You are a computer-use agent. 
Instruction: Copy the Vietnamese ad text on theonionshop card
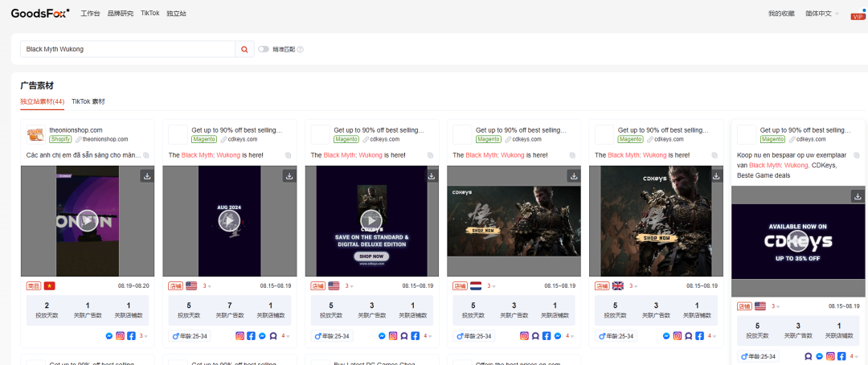click(146, 156)
